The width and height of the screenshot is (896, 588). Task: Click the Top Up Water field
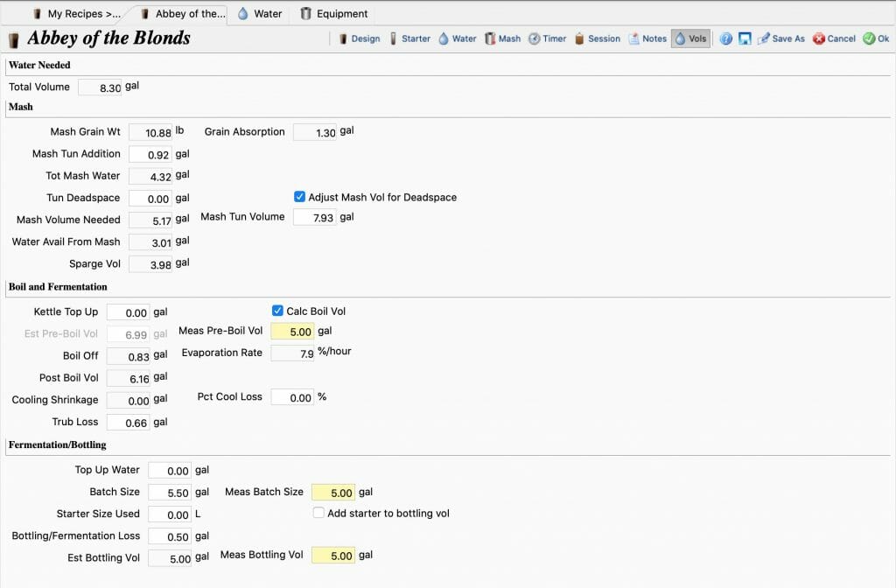pyautogui.click(x=170, y=470)
